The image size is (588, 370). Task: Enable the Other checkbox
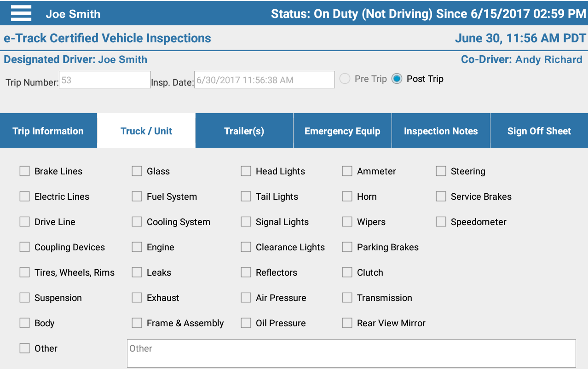[x=24, y=348]
